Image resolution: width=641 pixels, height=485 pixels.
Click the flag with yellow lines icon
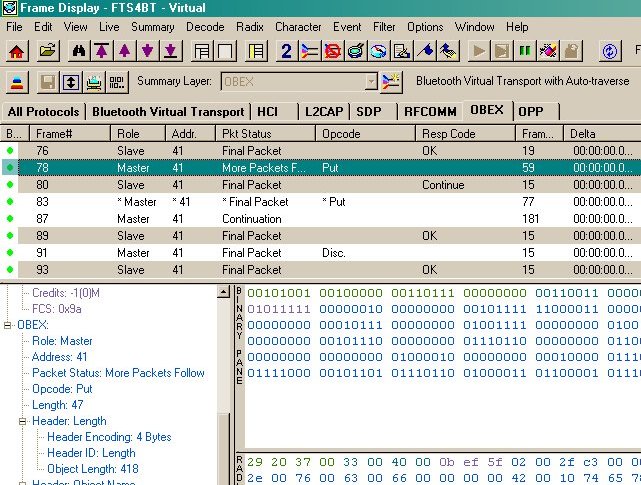[x=448, y=51]
